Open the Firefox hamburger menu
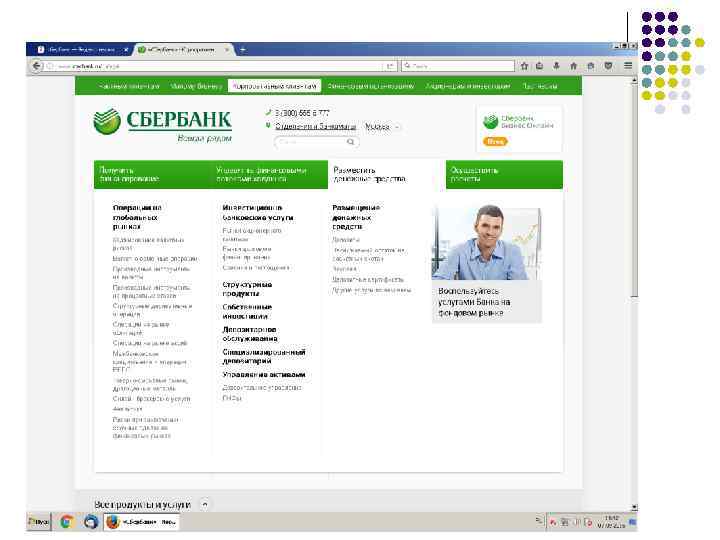The height and width of the screenshot is (540, 720). (628, 66)
